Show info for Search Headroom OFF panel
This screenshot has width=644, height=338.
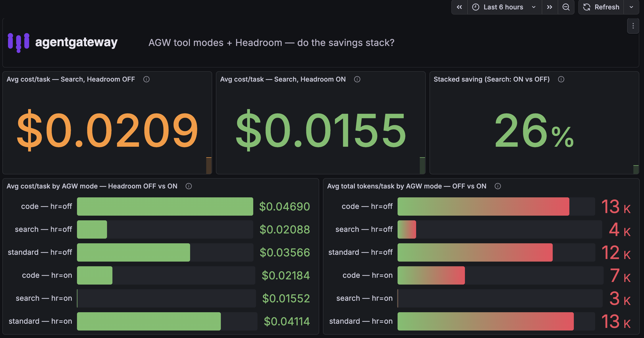146,79
